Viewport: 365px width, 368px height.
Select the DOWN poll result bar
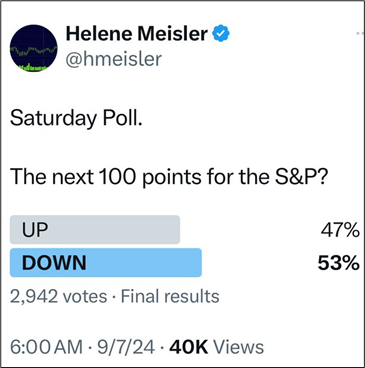coord(106,263)
